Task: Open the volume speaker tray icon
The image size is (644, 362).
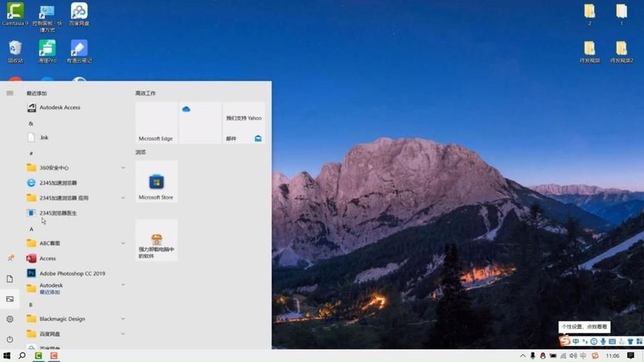Action: [573, 355]
